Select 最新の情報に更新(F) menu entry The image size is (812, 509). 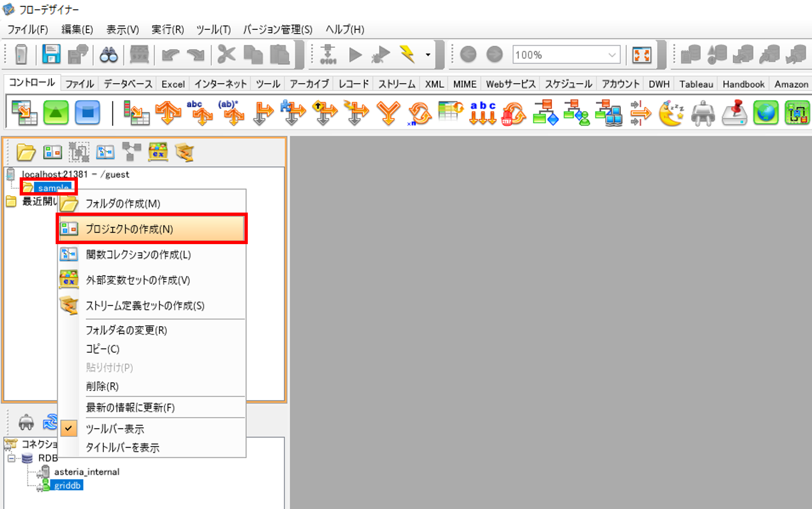(x=130, y=407)
